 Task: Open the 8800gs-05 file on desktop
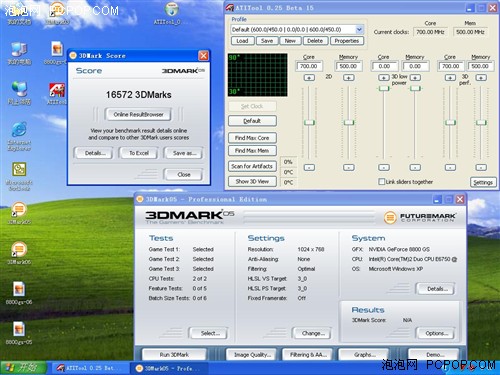(x=19, y=333)
